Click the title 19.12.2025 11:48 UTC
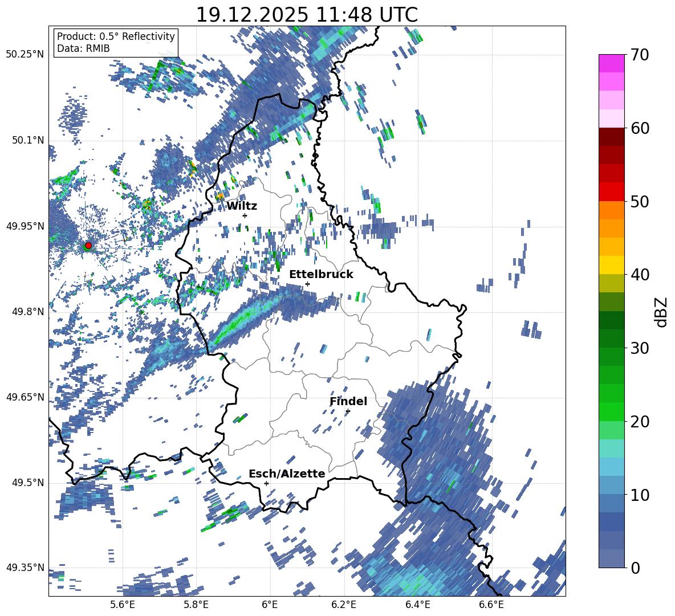The image size is (675, 616). [307, 15]
